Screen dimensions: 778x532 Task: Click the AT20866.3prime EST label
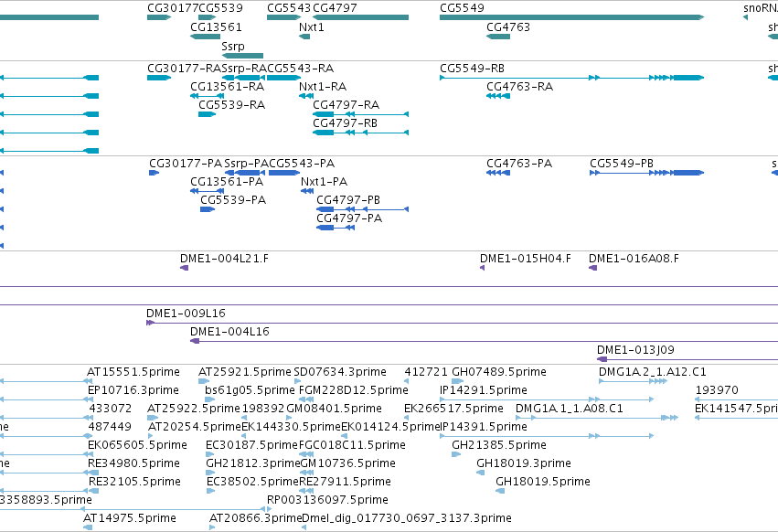(256, 518)
